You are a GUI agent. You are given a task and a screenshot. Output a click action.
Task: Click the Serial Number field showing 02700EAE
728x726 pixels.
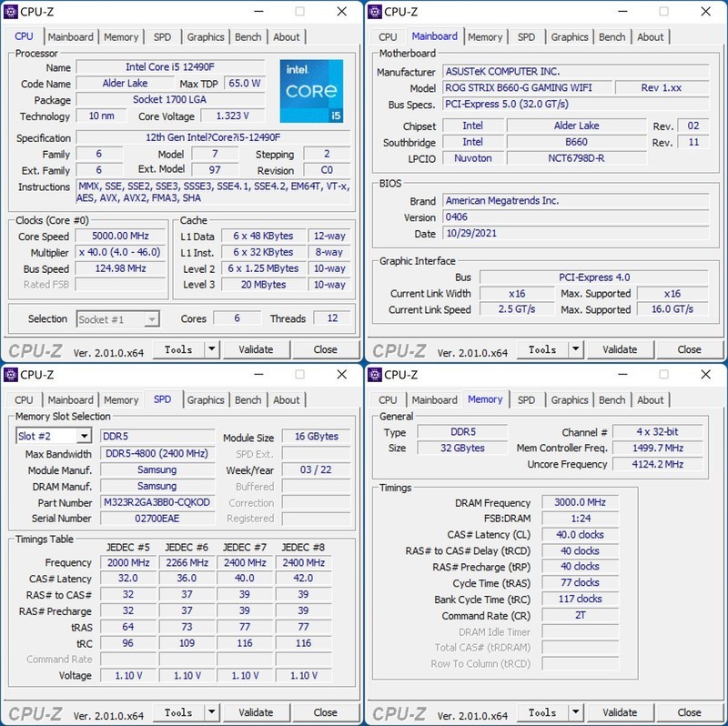click(x=156, y=519)
